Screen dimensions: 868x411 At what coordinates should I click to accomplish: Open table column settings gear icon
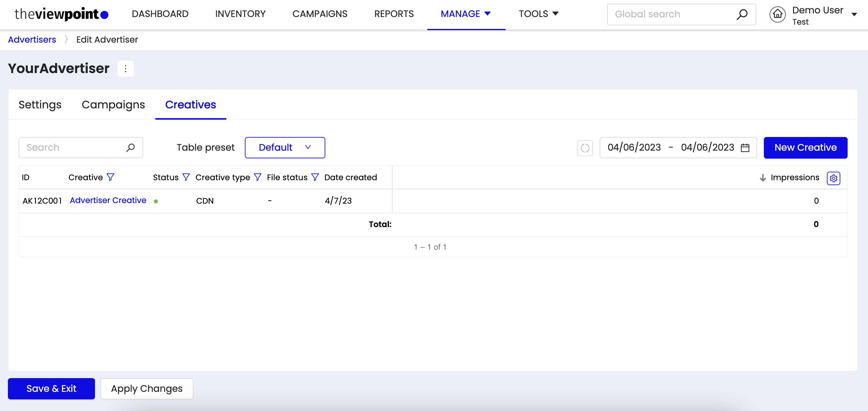pos(833,178)
